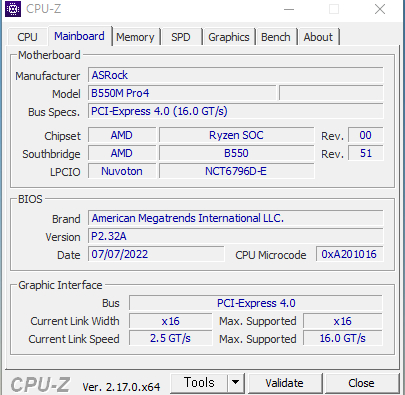Click Graphic Interface Bus PCI-Express 4.0 field
The width and height of the screenshot is (405, 395).
(x=256, y=303)
